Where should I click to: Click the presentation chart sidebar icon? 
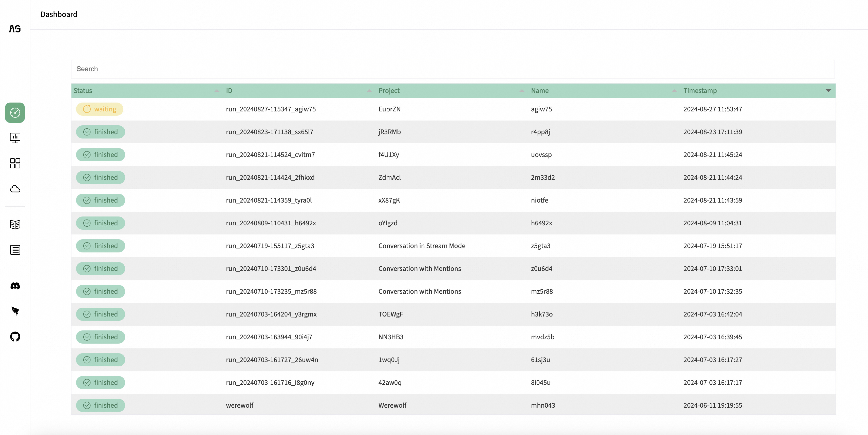[x=15, y=138]
